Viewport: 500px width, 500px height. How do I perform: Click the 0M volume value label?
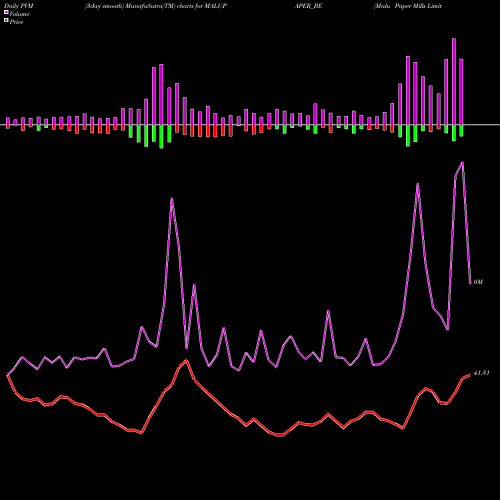click(x=478, y=282)
